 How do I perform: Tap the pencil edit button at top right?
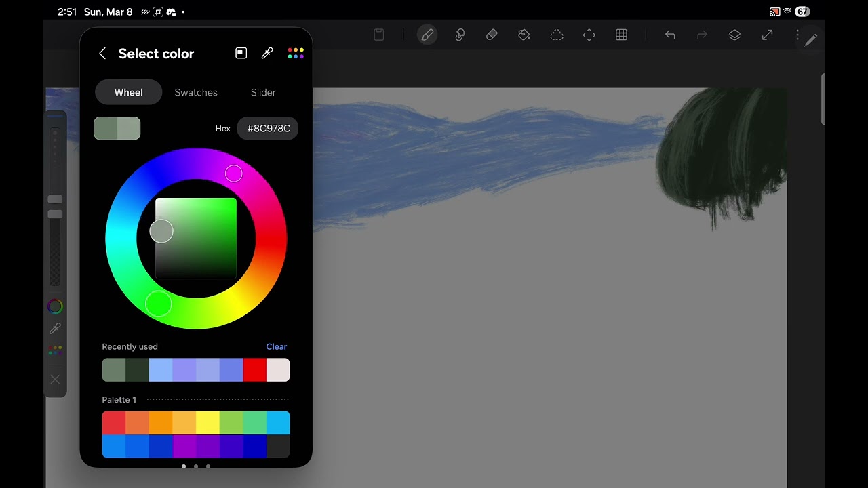[810, 40]
